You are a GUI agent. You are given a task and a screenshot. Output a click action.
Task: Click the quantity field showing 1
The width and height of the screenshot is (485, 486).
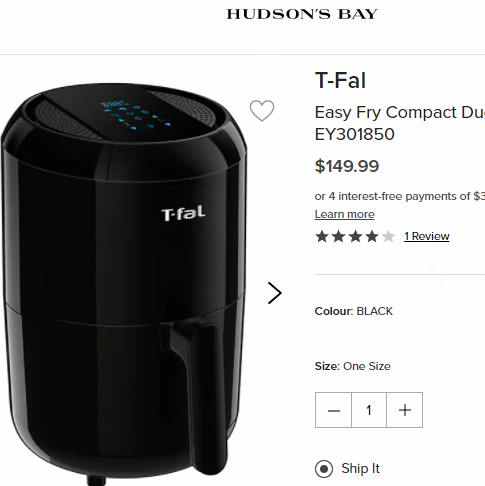pyautogui.click(x=369, y=410)
